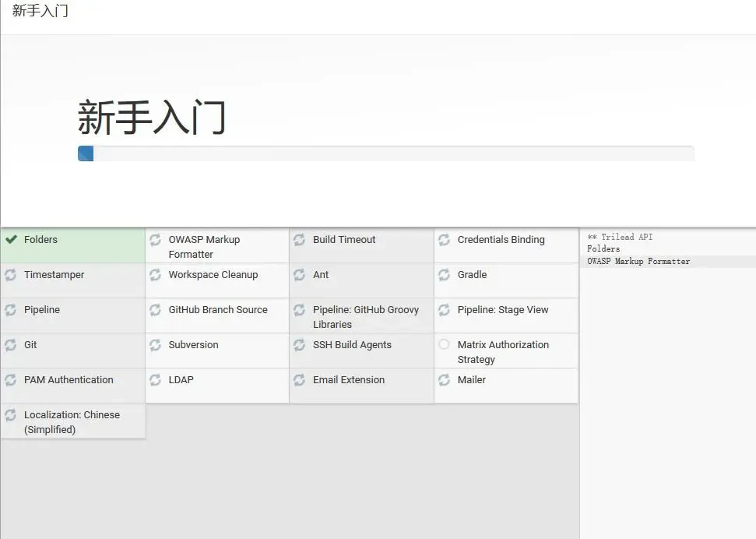756x539 pixels.
Task: Click the spinner next to Email Extension
Action: click(x=299, y=379)
